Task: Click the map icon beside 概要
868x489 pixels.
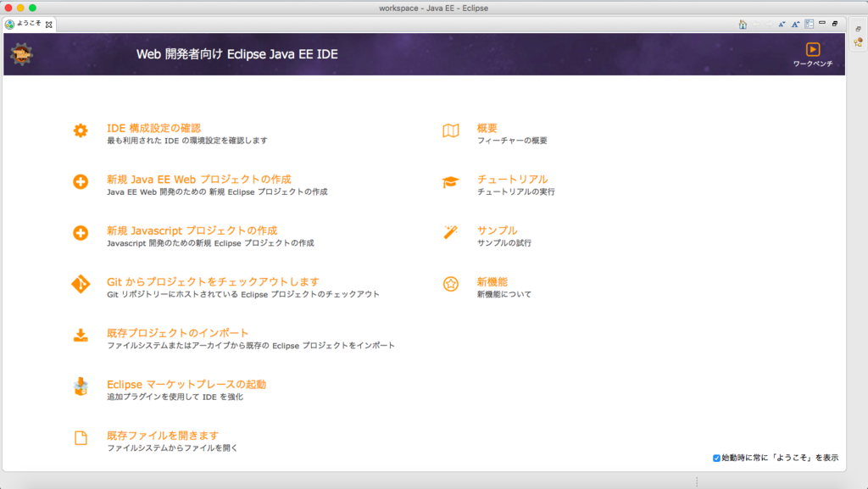Action: click(x=451, y=131)
